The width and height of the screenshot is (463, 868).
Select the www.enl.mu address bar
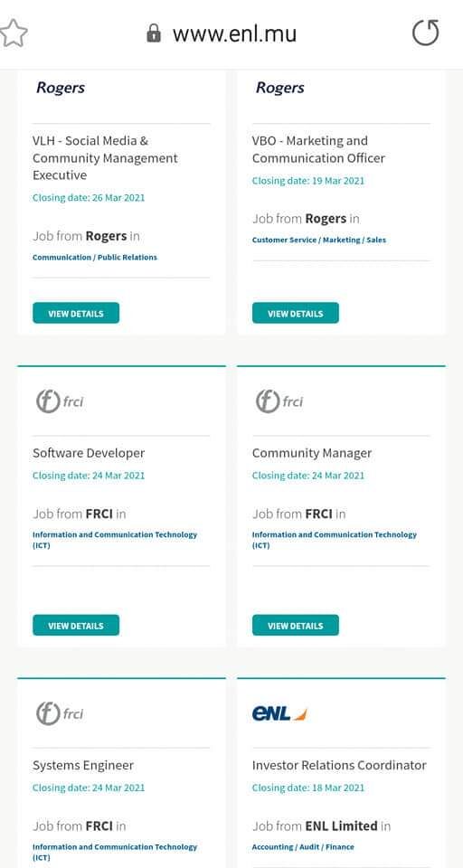point(234,33)
